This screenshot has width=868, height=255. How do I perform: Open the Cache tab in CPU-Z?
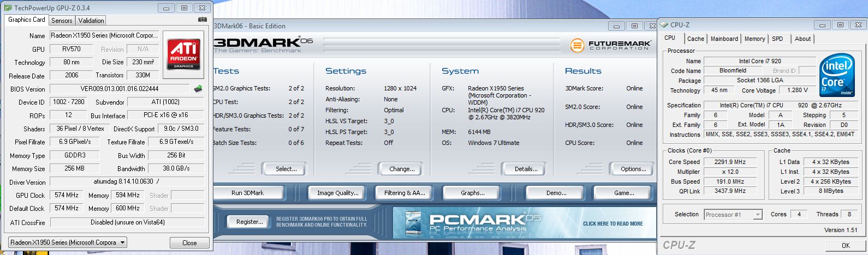695,39
